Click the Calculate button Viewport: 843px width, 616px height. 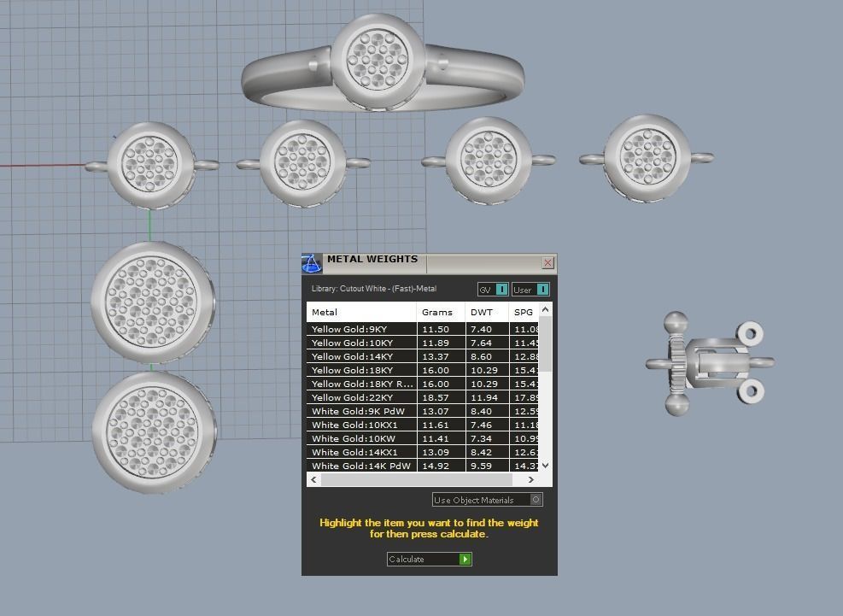(429, 559)
